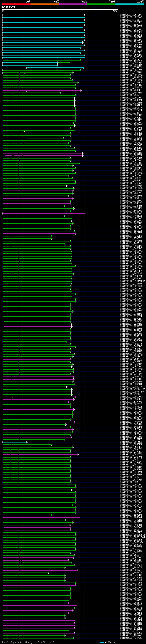Click the cyan alignment bar for UniRef100_Q5GA71
Screen dimensions: 146x644
point(55,67)
